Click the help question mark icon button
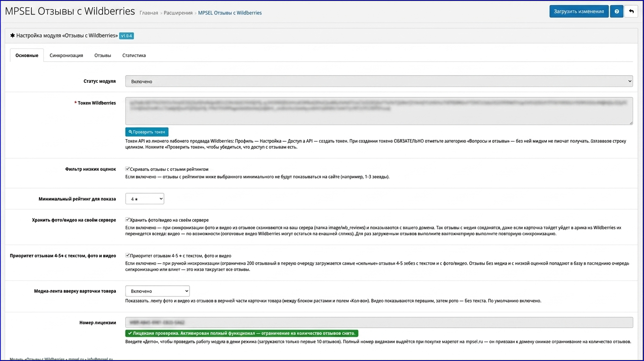The height and width of the screenshot is (361, 644). tap(616, 11)
